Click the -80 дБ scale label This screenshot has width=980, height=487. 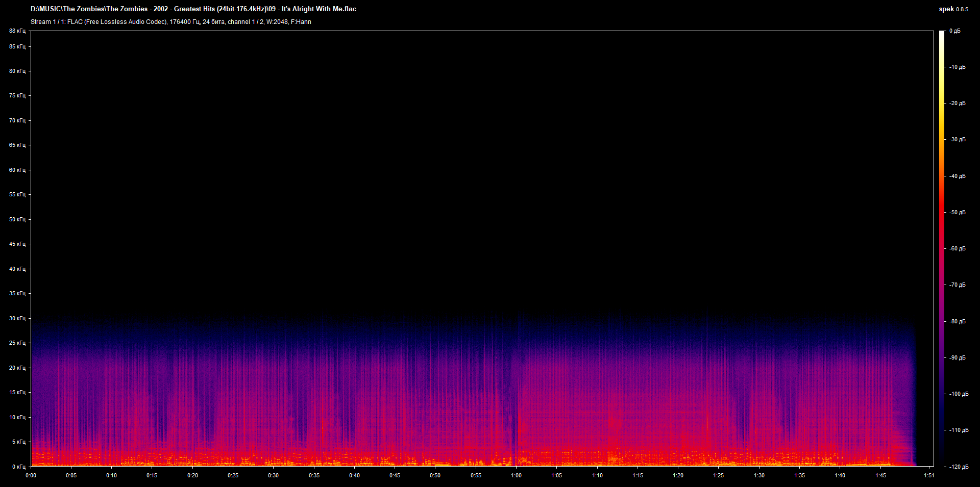(x=958, y=321)
